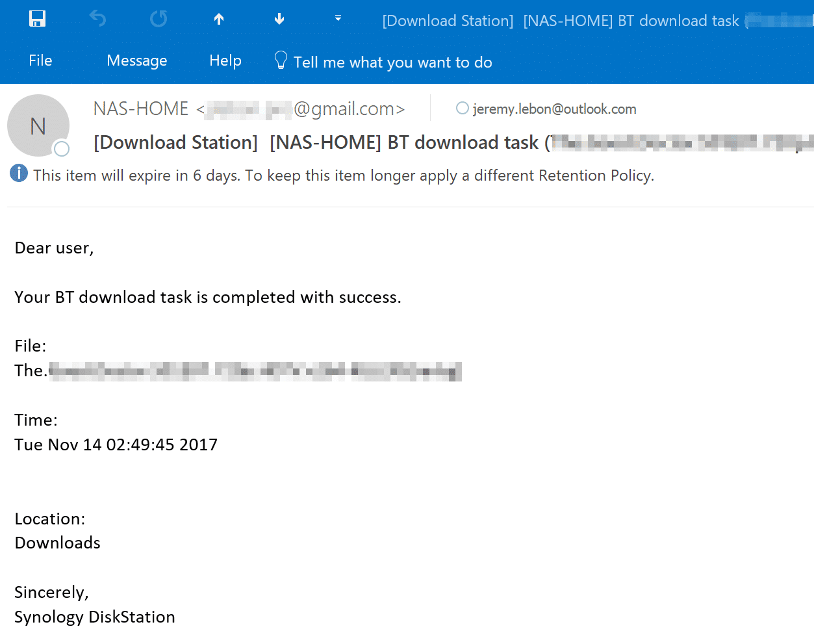Viewport: 814px width, 644px height.
Task: Switch to the Message tab
Action: [137, 60]
